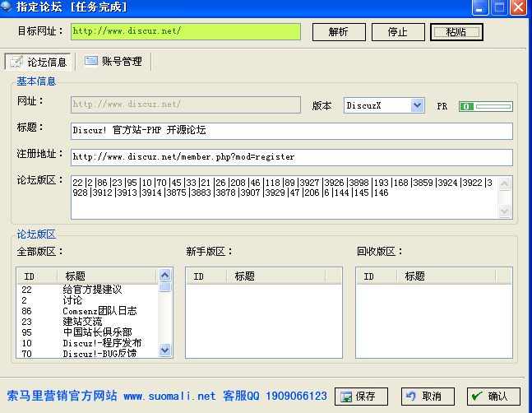Click ID column header in 回收版区 list

377,276
